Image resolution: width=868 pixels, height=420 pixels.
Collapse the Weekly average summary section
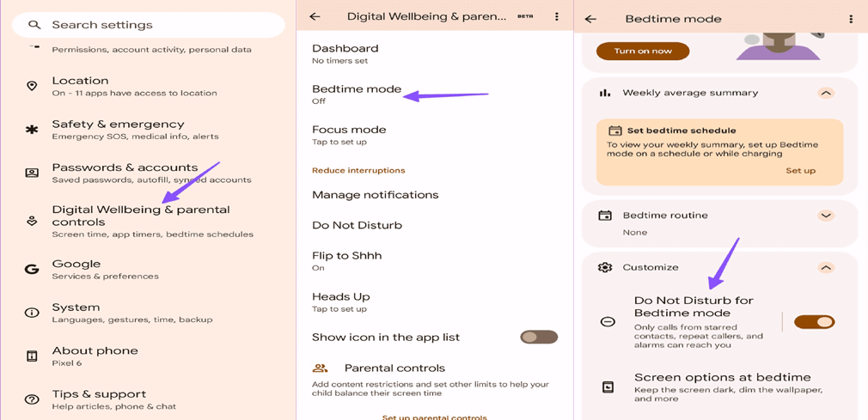point(826,93)
